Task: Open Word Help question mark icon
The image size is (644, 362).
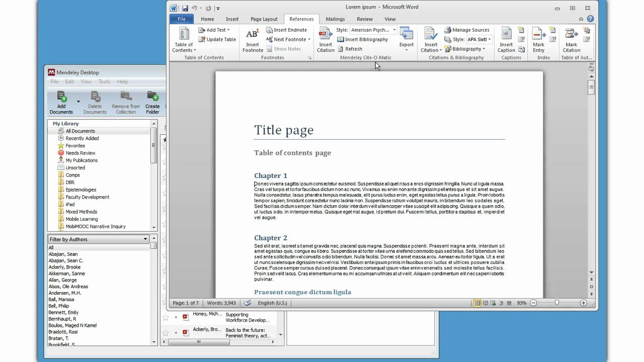Action: 591,19
